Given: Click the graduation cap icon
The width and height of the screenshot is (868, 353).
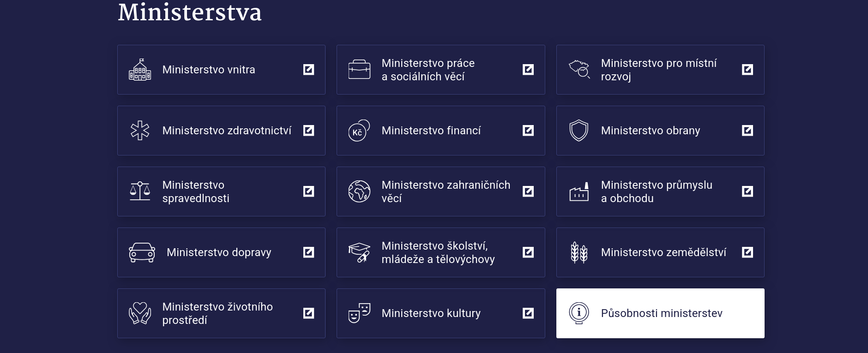Looking at the screenshot, I should pos(359,252).
